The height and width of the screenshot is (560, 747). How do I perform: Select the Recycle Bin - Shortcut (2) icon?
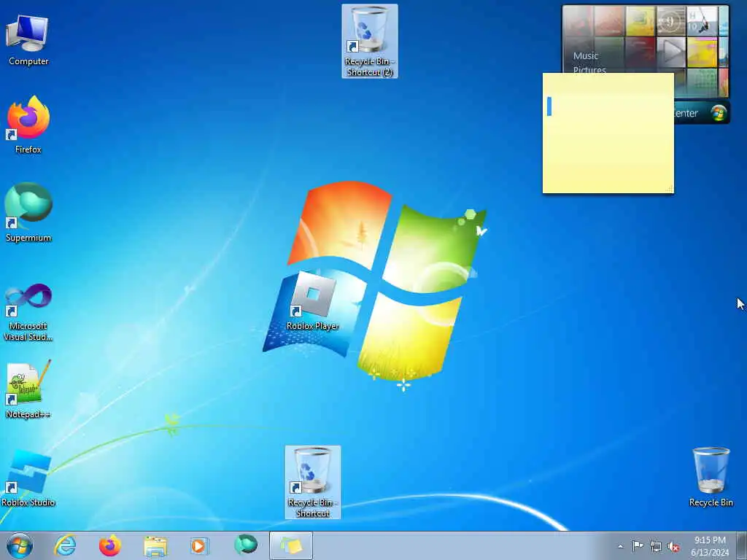[370, 42]
